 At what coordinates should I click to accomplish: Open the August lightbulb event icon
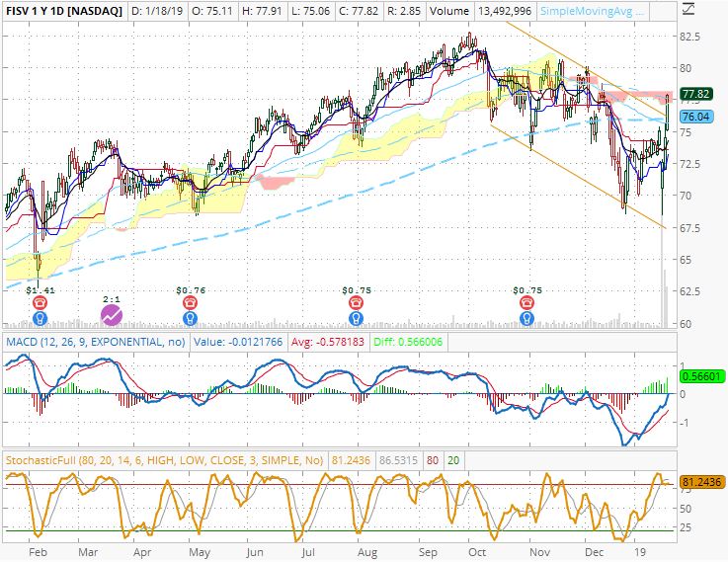pos(357,318)
